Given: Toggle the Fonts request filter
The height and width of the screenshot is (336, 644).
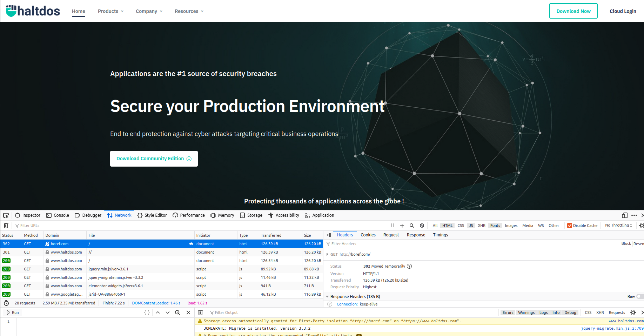Looking at the screenshot, I should [495, 226].
